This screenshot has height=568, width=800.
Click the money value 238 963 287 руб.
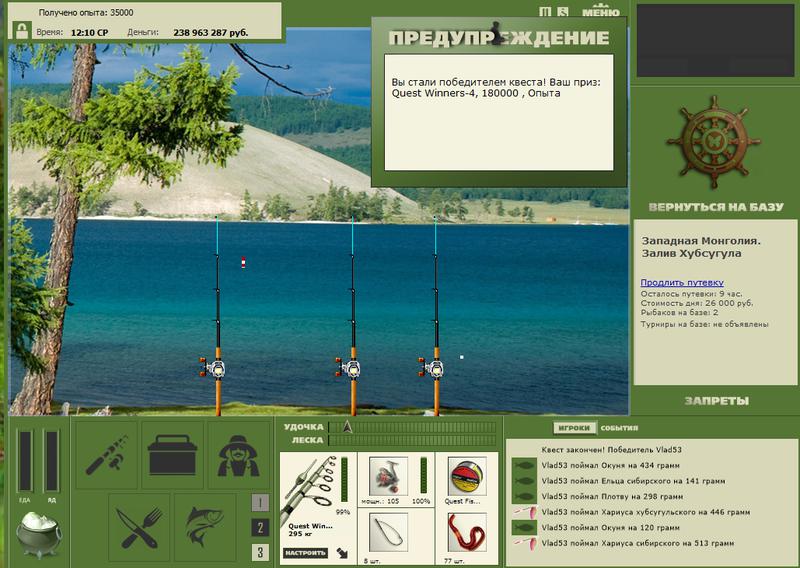coord(211,33)
